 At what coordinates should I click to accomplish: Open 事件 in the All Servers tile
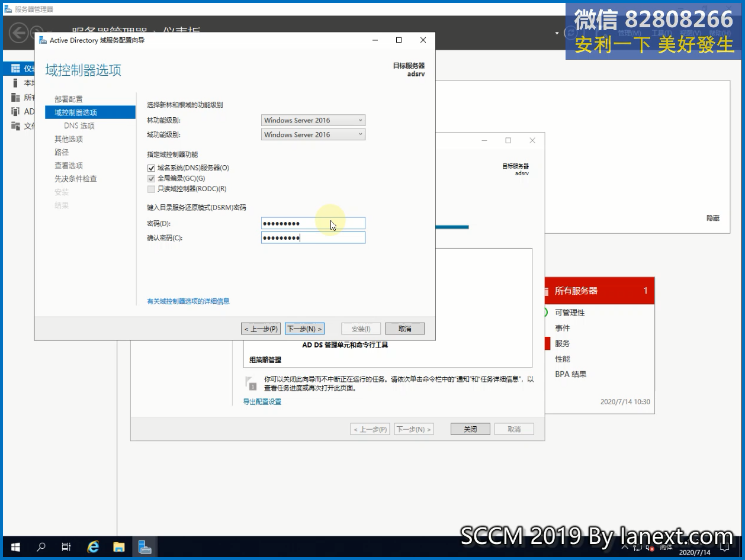[x=563, y=328]
